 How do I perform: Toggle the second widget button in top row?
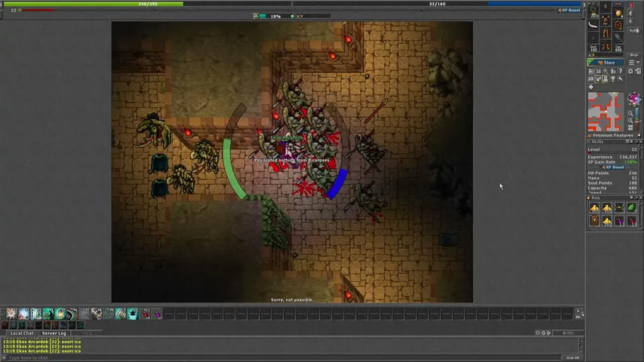click(x=598, y=71)
